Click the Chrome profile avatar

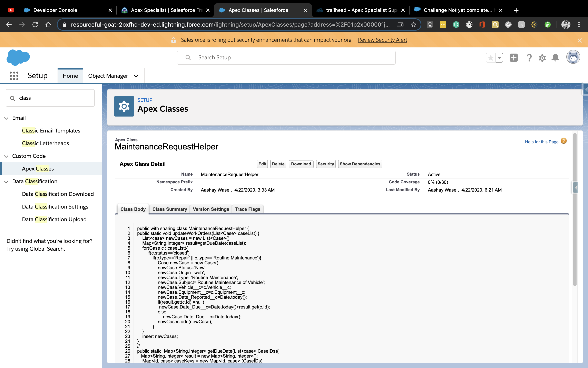(566, 25)
